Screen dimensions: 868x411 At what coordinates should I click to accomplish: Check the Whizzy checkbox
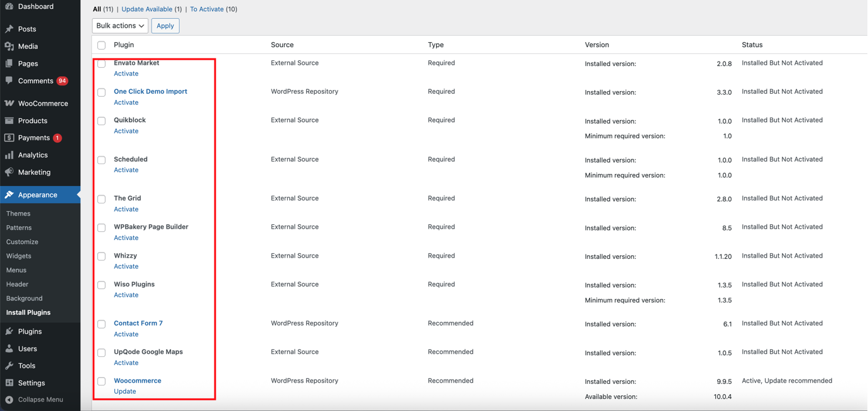(101, 256)
